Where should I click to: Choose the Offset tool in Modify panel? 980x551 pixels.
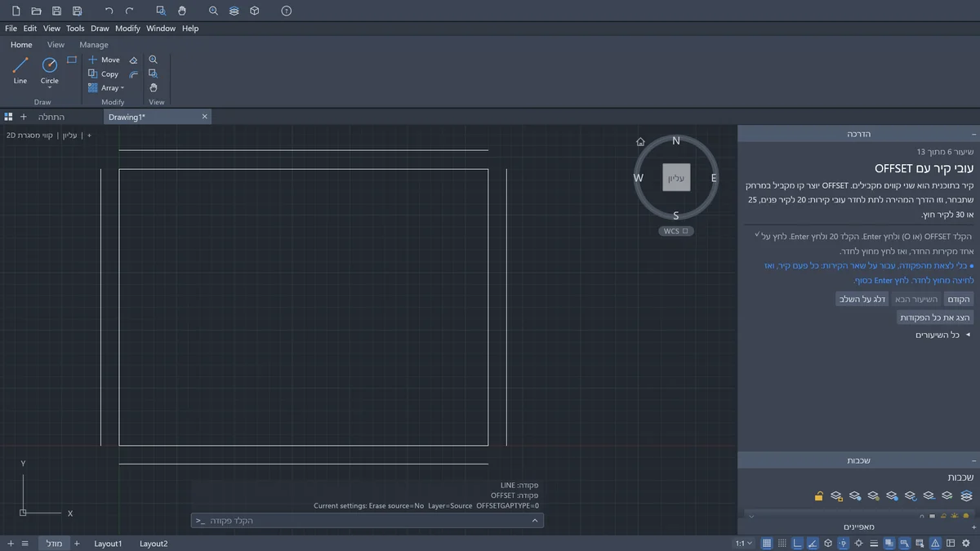click(x=134, y=74)
